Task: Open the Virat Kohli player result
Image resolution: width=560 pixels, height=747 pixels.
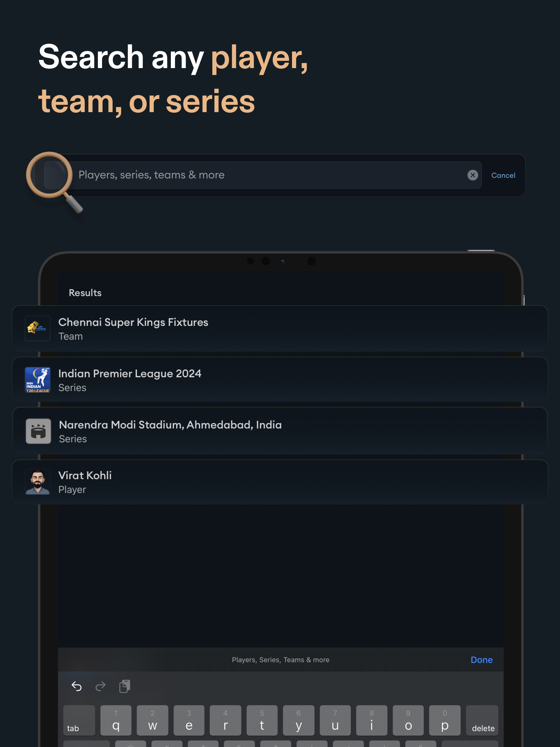Action: (x=280, y=482)
